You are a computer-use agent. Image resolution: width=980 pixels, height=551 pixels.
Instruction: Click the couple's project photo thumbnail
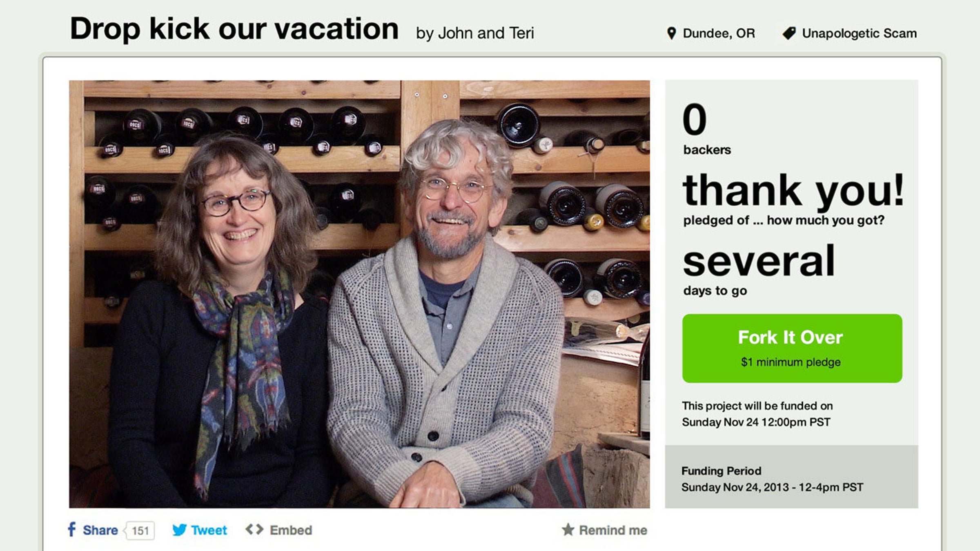[359, 294]
